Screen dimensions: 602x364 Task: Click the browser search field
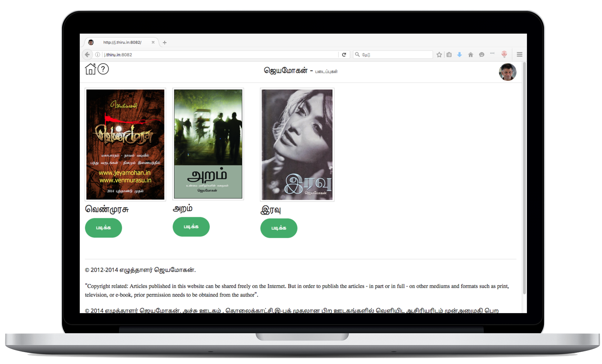393,55
